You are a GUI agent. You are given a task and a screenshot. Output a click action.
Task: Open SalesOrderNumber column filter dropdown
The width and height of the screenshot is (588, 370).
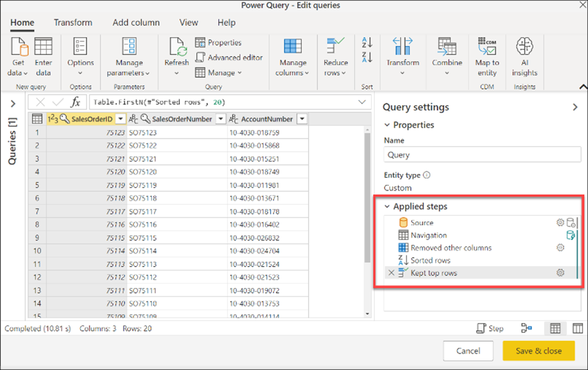[x=221, y=119]
